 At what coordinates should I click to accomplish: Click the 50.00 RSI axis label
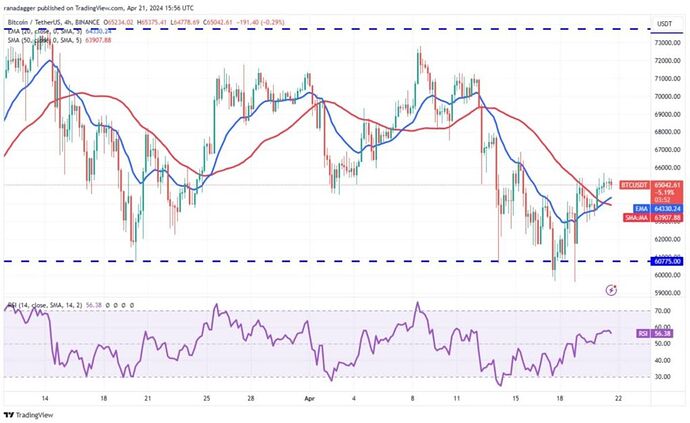(663, 344)
